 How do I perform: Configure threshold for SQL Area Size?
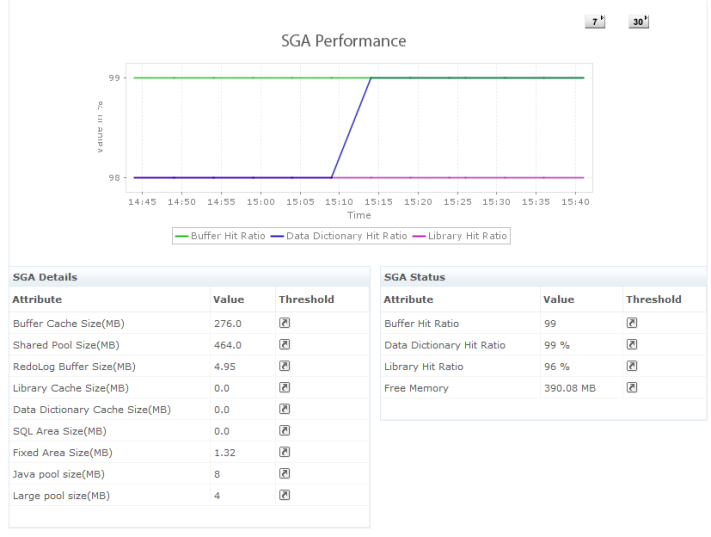coord(284,430)
